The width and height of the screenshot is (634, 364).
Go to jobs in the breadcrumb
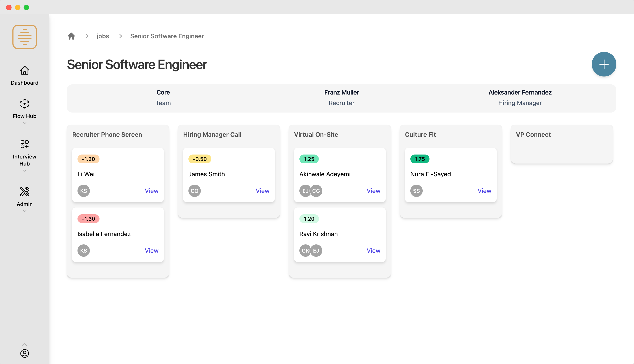103,36
